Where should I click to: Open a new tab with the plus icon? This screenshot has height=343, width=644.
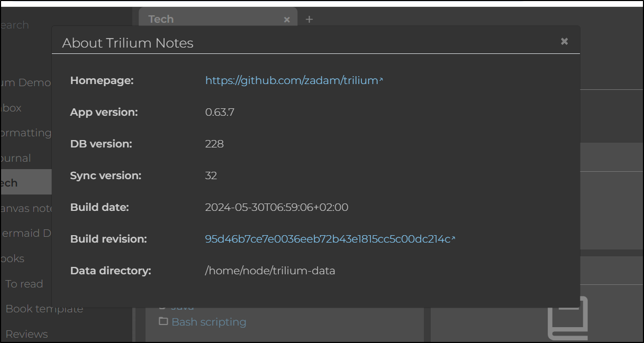pos(310,20)
